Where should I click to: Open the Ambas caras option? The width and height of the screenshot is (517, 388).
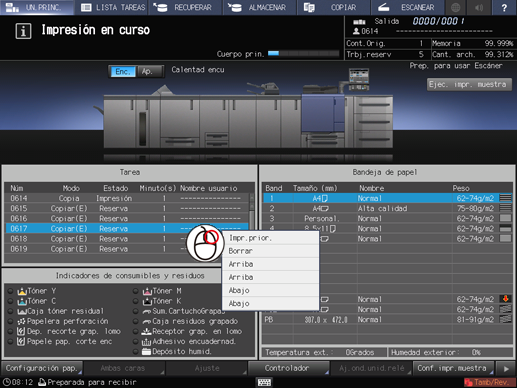(x=124, y=368)
